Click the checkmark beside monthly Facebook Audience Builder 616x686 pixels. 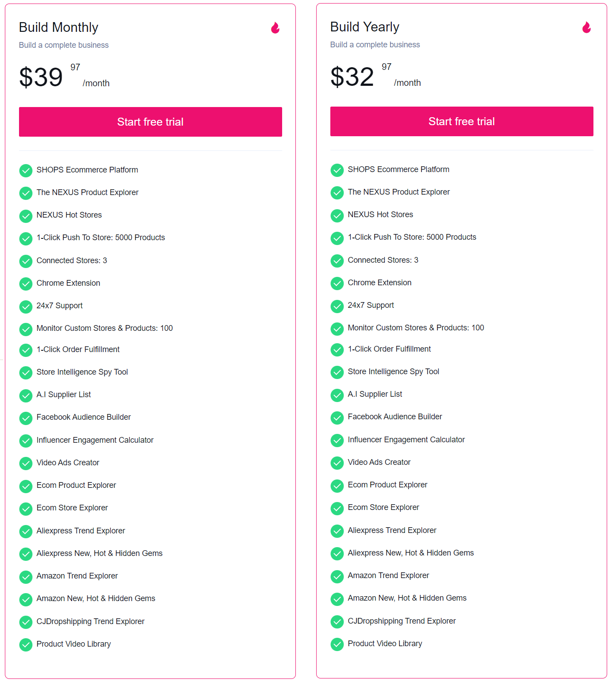pos(26,418)
